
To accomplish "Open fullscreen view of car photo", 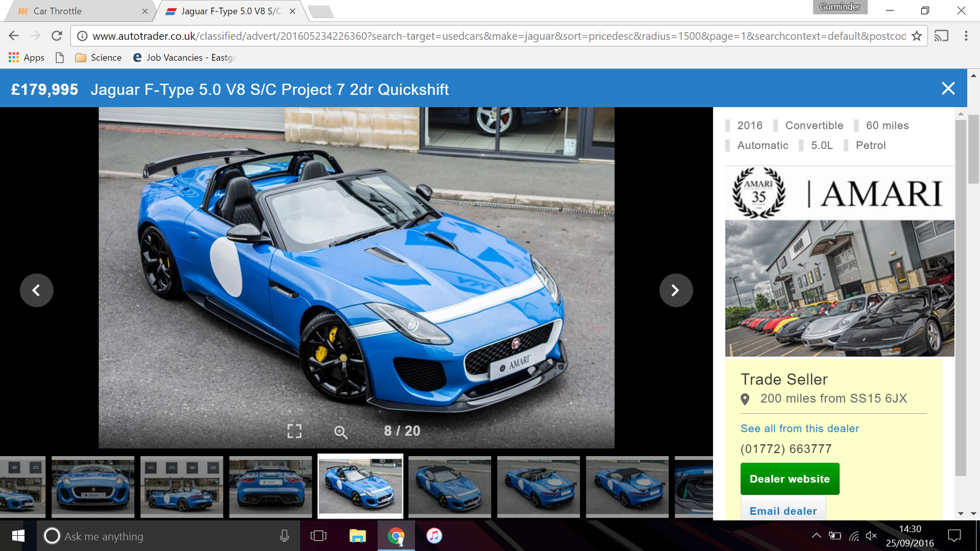I will 295,431.
